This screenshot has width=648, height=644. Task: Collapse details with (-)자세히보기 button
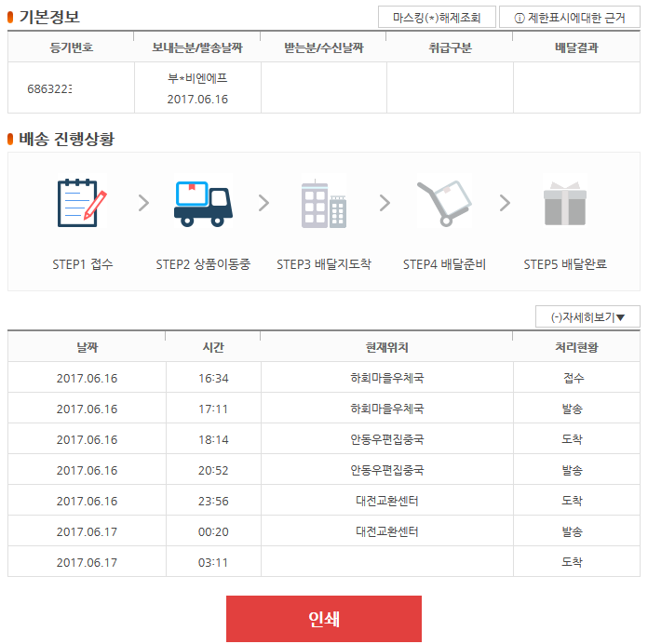587,316
